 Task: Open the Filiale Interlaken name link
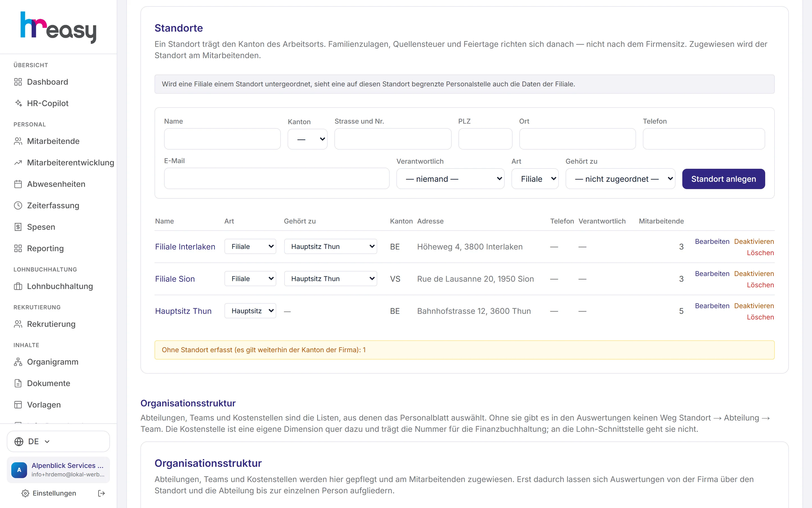pyautogui.click(x=185, y=247)
